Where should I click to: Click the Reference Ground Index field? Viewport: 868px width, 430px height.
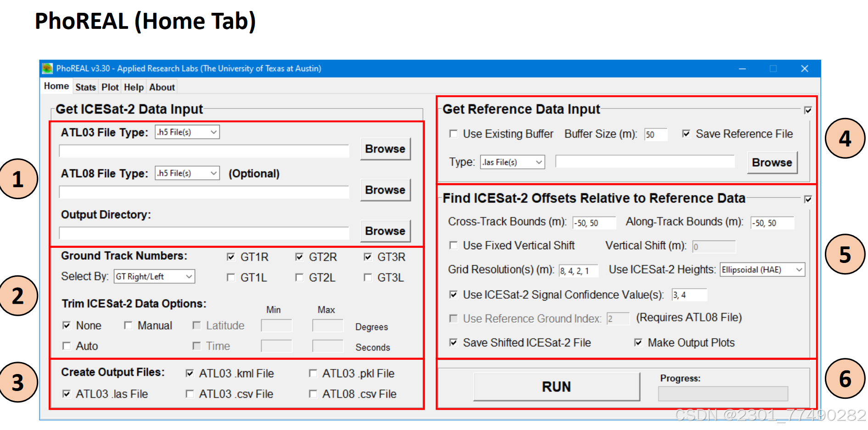(x=618, y=319)
